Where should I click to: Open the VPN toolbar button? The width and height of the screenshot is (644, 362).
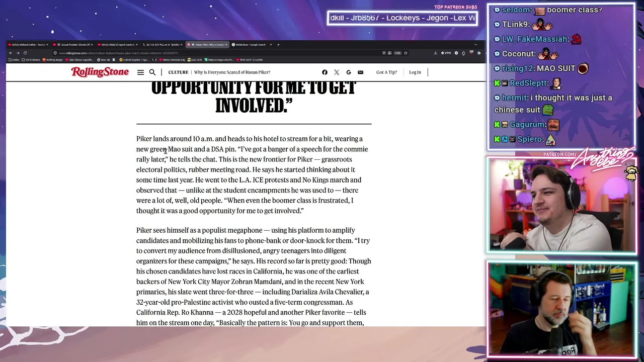pyautogui.click(x=446, y=53)
